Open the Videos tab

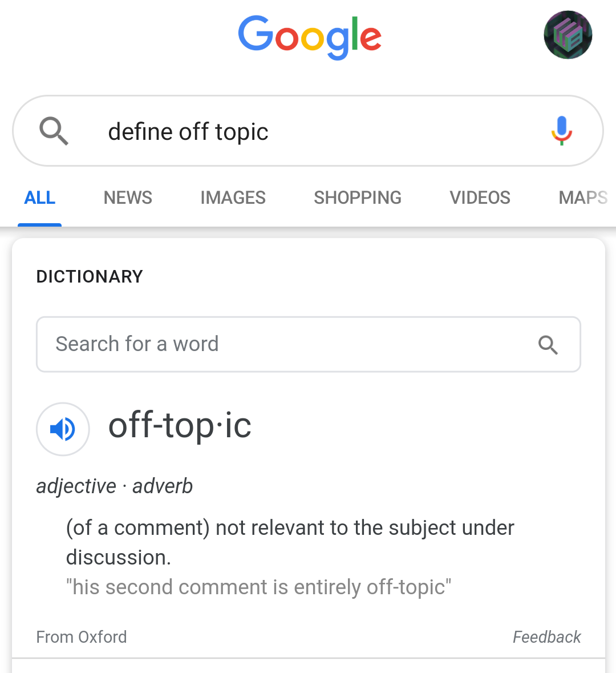(x=480, y=198)
